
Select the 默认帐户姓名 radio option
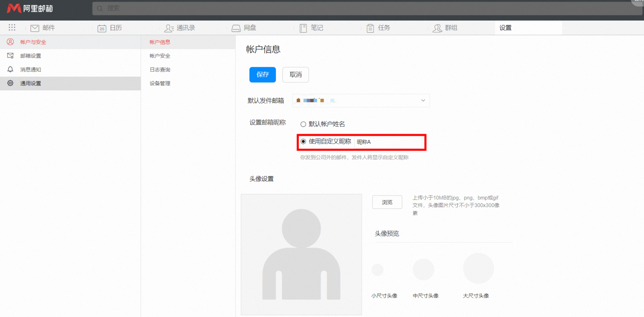(x=303, y=124)
